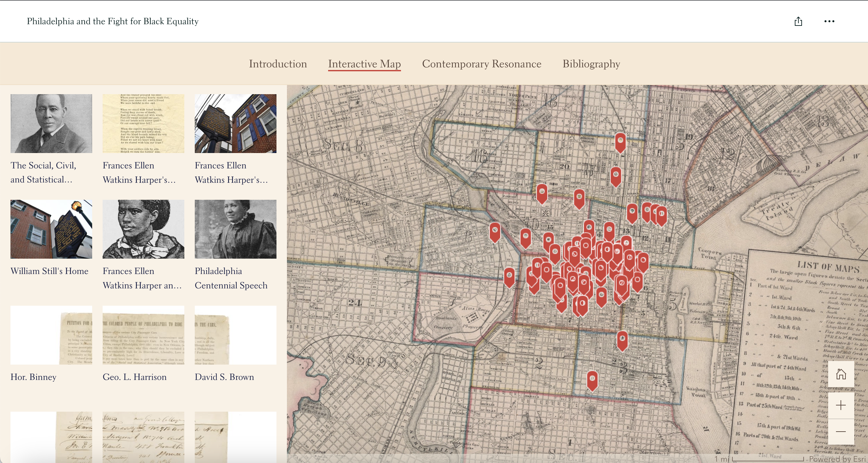Select the Contemporary Resonance tab
Screen dimensions: 868x463
tap(481, 64)
